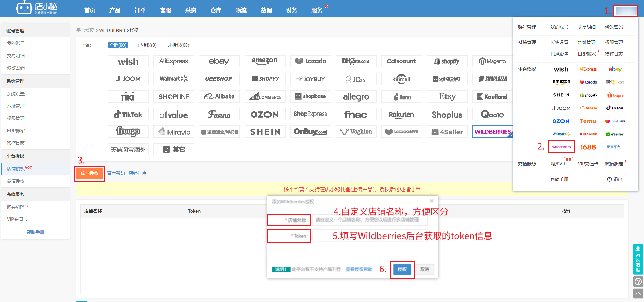Open 查看授权帮助 link in dialog

[359, 269]
